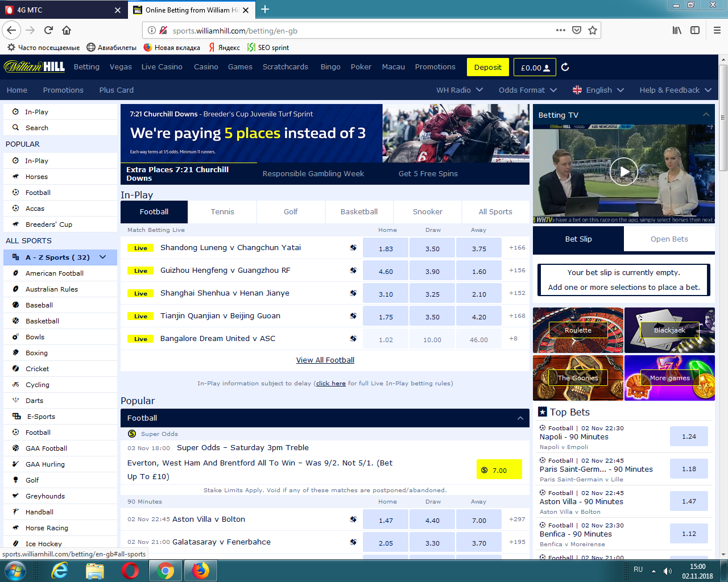Viewport: 728px width, 582px height.
Task: Select the Golf tab in In-Play
Action: 291,212
